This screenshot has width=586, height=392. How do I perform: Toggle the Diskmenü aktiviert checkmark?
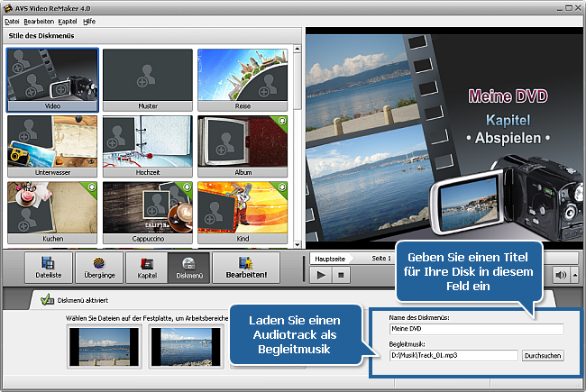[47, 302]
